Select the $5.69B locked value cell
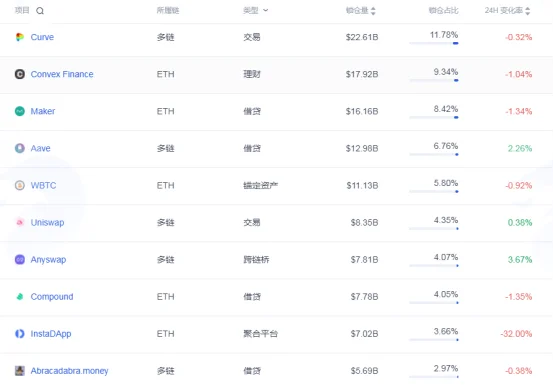The height and width of the screenshot is (389, 554). coord(364,371)
